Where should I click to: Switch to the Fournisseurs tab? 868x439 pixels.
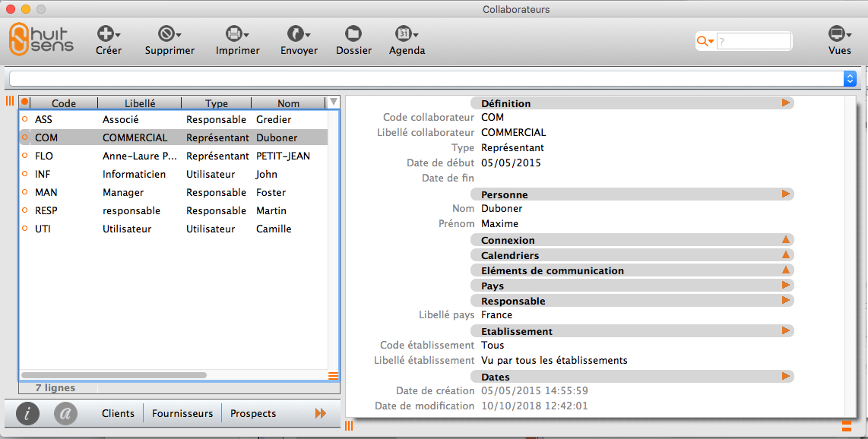[182, 414]
